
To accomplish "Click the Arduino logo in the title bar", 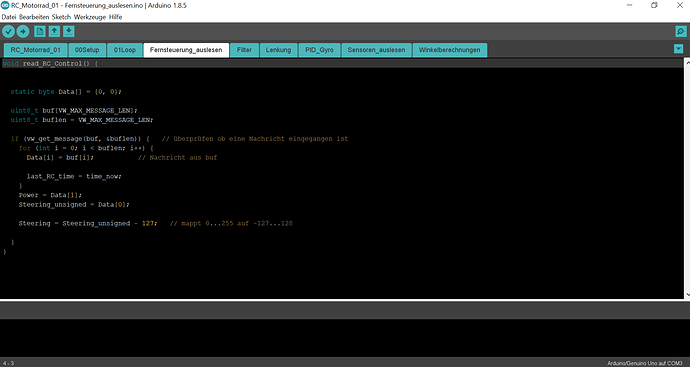I will click(x=5, y=5).
